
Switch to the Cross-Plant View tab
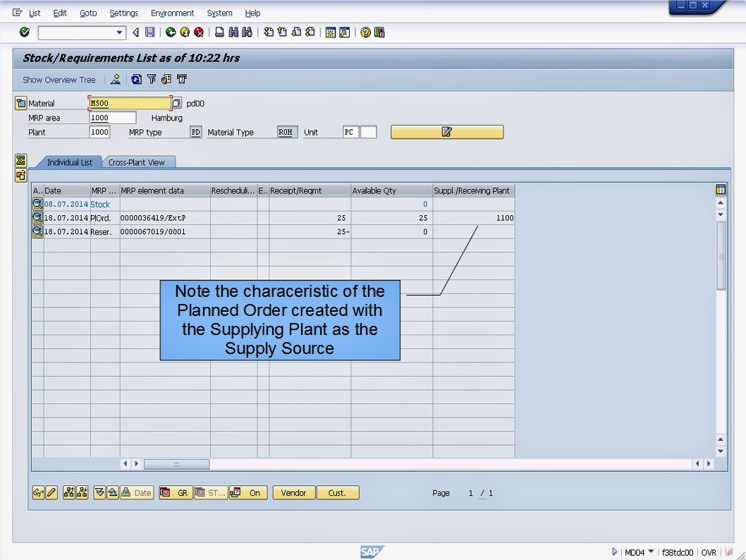coord(139,162)
